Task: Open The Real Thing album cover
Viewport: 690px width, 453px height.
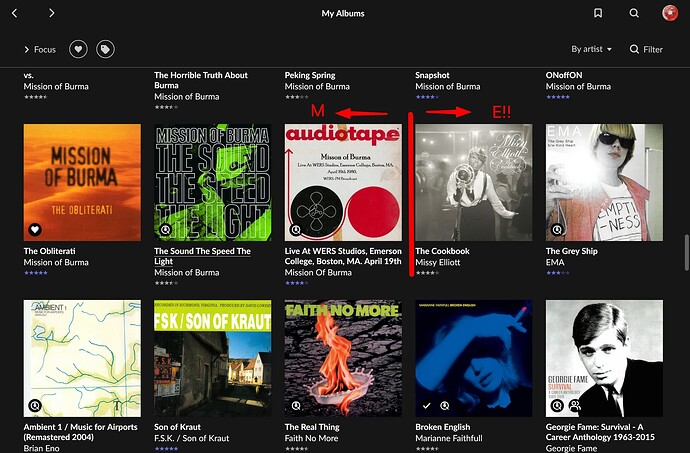Action: click(x=343, y=358)
